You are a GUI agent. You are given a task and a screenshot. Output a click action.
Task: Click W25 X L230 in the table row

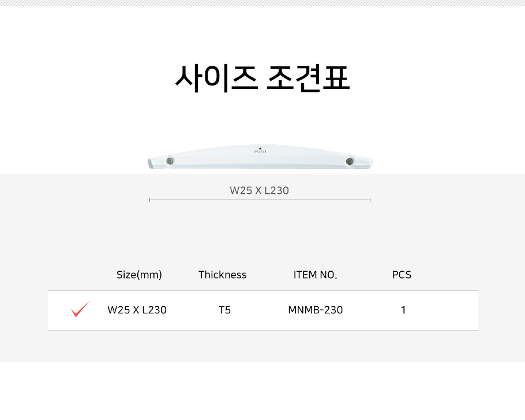[137, 310]
